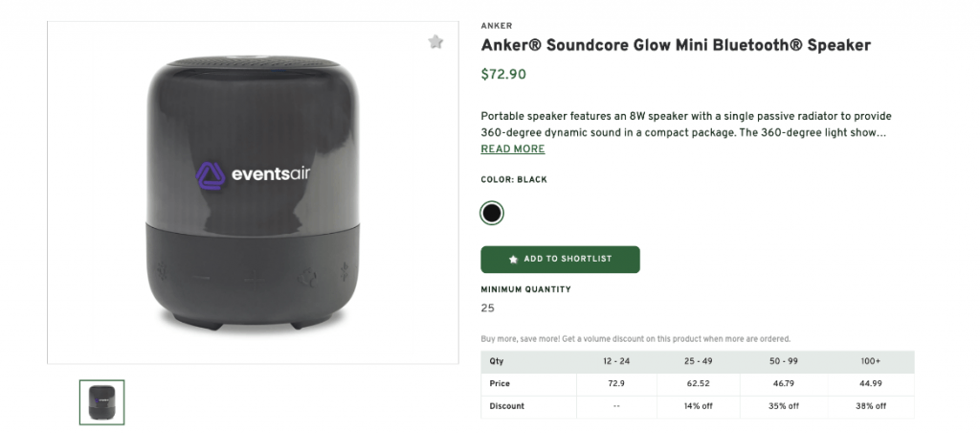This screenshot has width=980, height=434.
Task: Click the eventsair logo on the speaker
Action: coord(253,175)
